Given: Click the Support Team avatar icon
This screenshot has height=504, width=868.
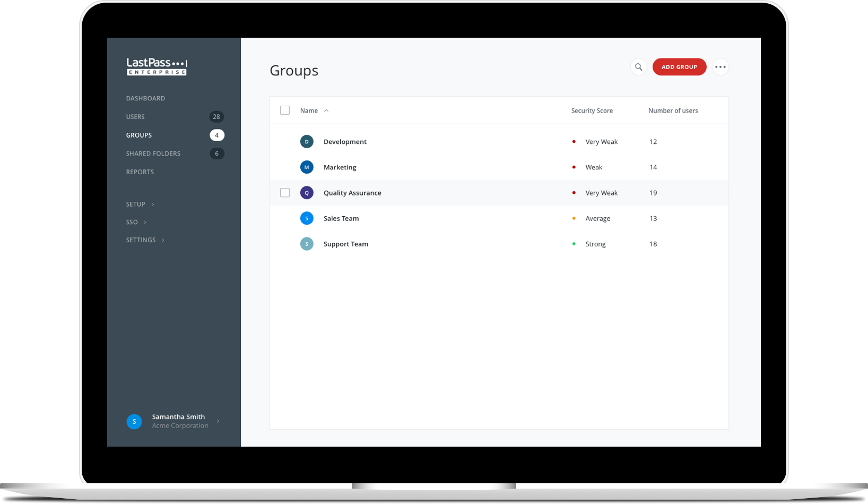Looking at the screenshot, I should [307, 243].
